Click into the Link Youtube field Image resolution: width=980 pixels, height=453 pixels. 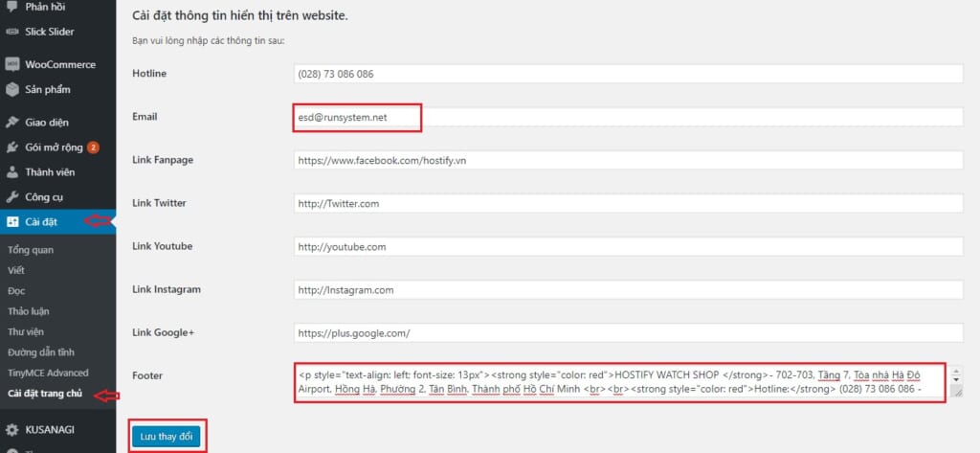click(628, 246)
